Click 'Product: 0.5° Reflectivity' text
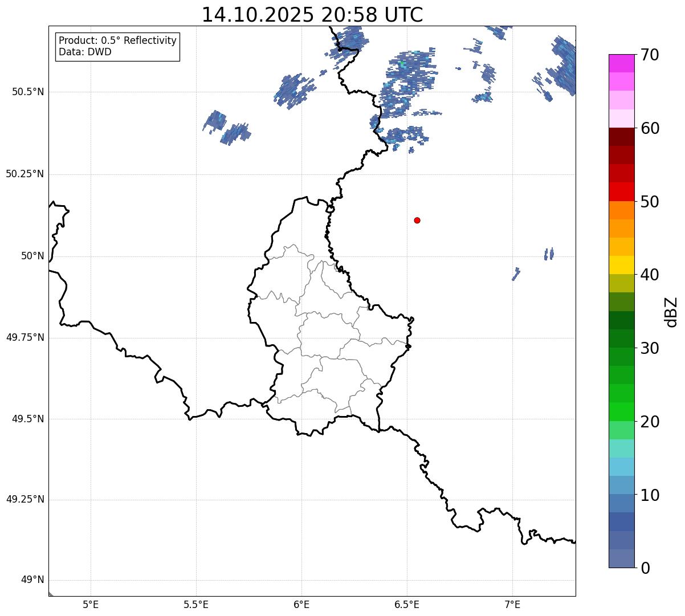The width and height of the screenshot is (685, 616). click(117, 41)
